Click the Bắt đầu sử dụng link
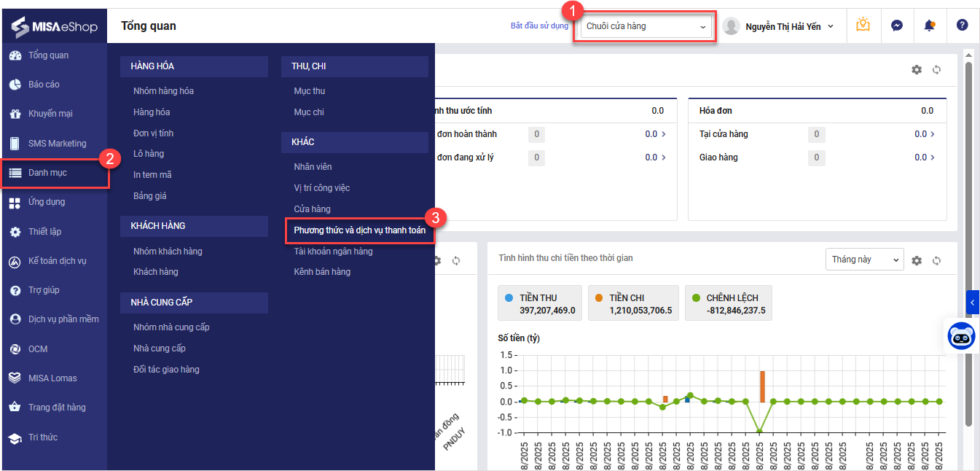Image resolution: width=980 pixels, height=471 pixels. (x=539, y=26)
